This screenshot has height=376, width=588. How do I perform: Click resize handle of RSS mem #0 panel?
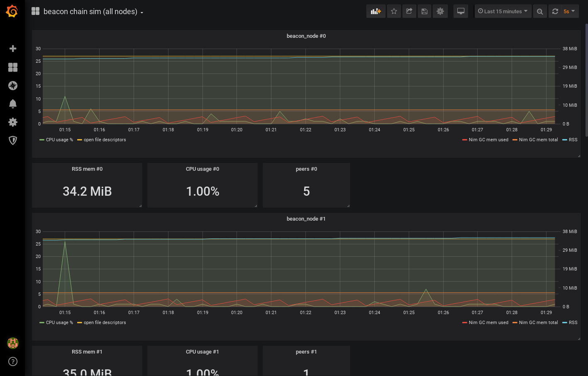(140, 206)
